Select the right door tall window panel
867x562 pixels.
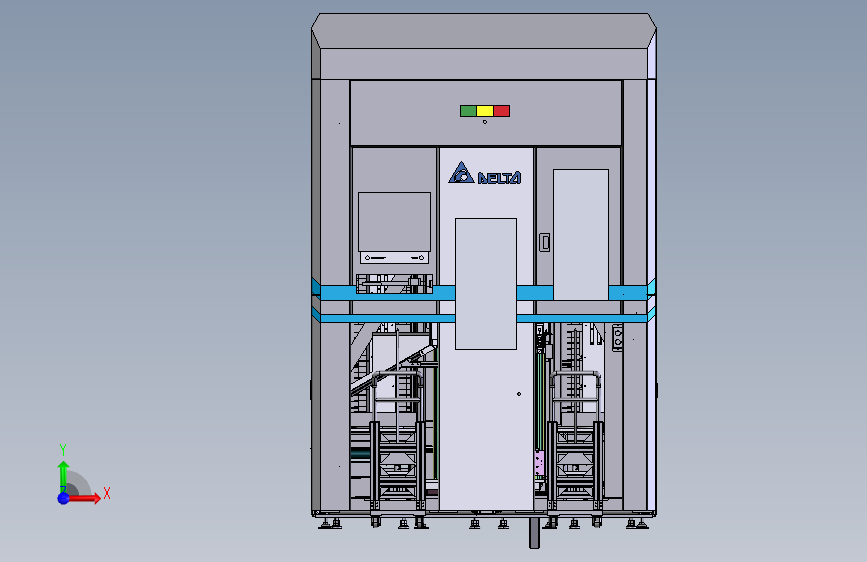click(581, 235)
